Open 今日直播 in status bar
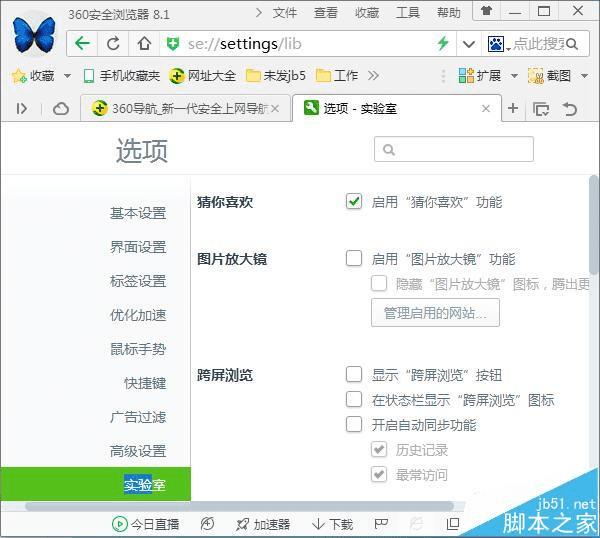Viewport: 600px width, 538px height. coord(145,524)
